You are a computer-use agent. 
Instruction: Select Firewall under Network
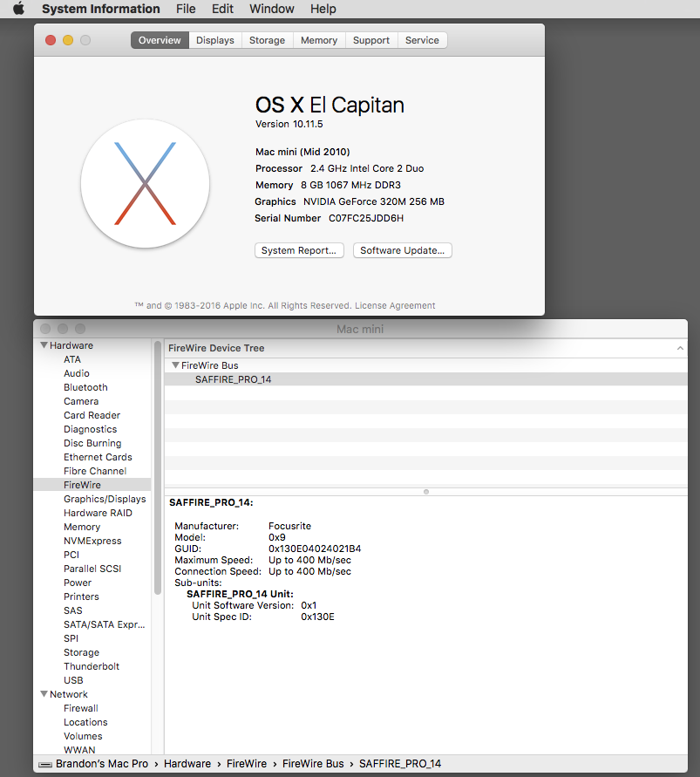(x=81, y=708)
